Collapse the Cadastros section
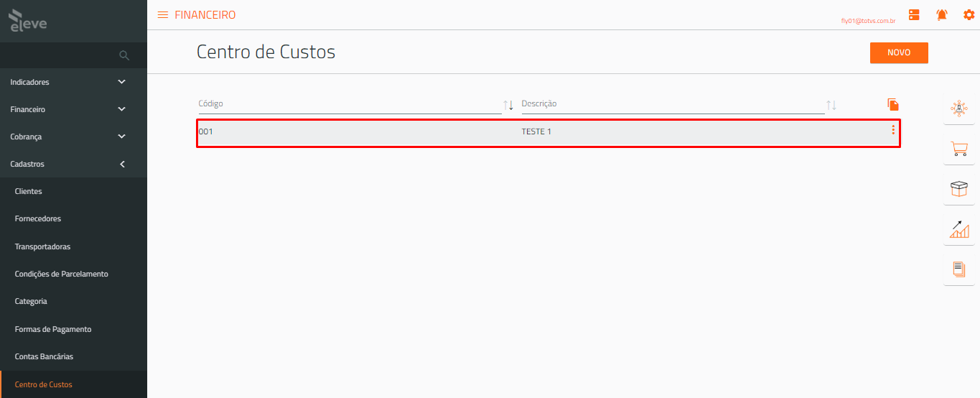 [x=73, y=164]
